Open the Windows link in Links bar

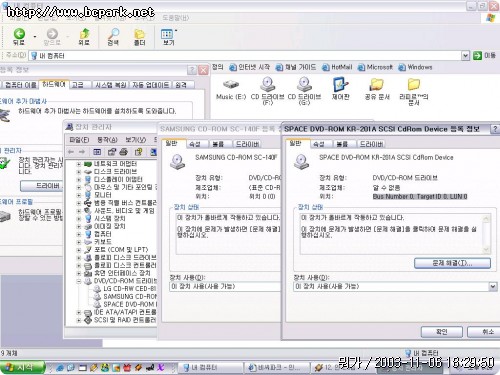[x=415, y=67]
